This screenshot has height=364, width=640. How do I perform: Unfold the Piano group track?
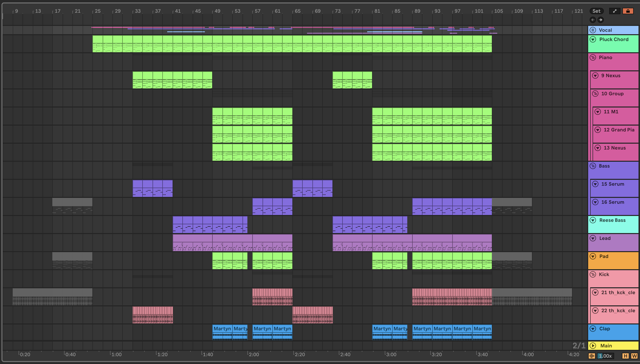pyautogui.click(x=593, y=57)
